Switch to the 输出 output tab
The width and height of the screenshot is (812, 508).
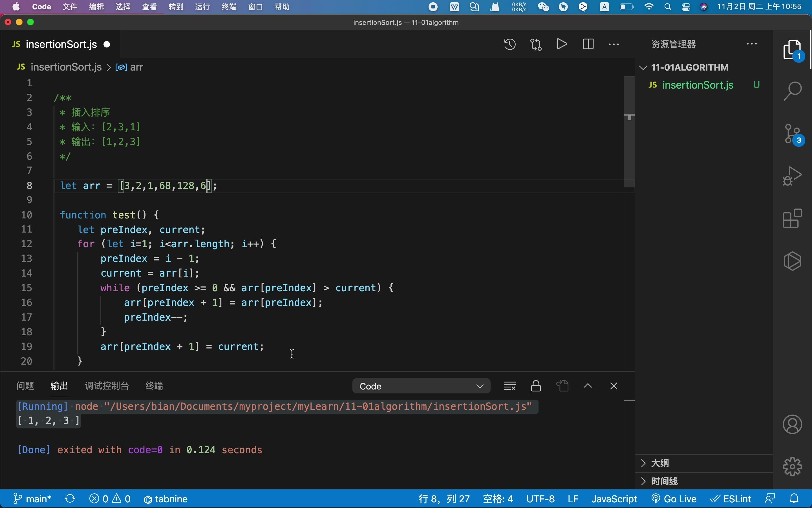[59, 386]
